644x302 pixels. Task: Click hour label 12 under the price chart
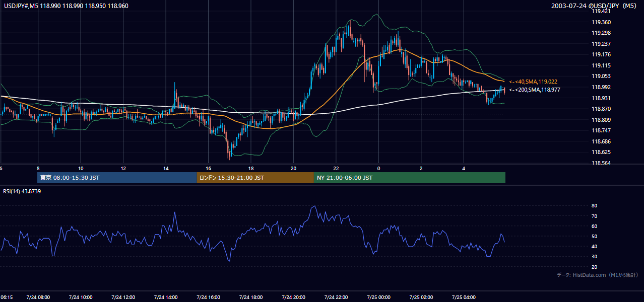(123, 169)
